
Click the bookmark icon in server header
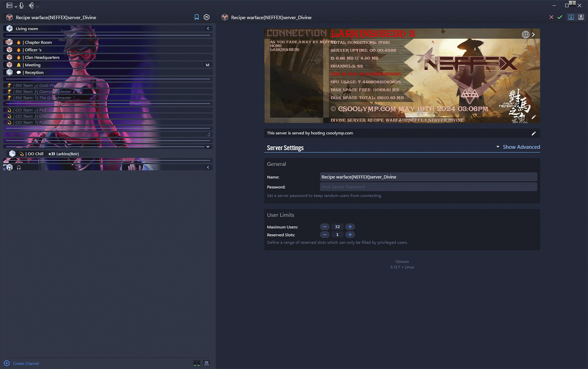tap(197, 17)
